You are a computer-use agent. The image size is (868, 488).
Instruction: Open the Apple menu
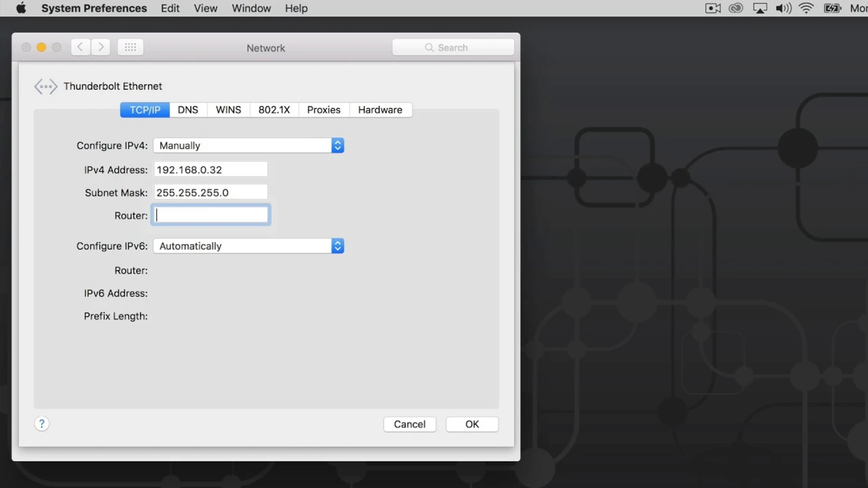click(21, 8)
